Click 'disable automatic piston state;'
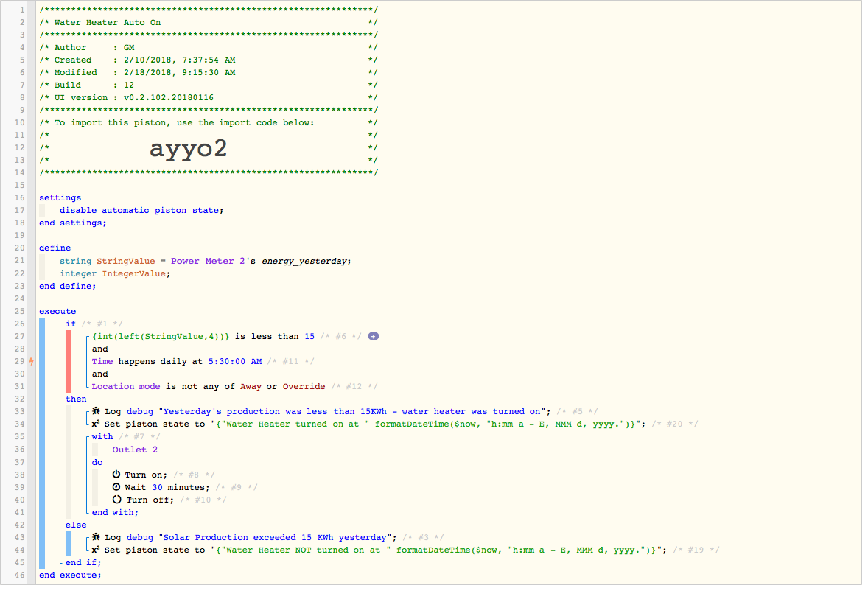The image size is (868, 591). point(141,210)
